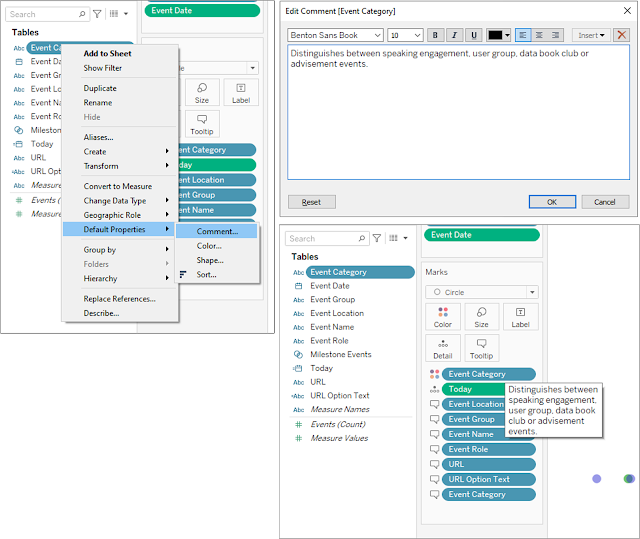This screenshot has width=640, height=539.
Task: Click the Label card in lower Marks
Action: (x=520, y=317)
